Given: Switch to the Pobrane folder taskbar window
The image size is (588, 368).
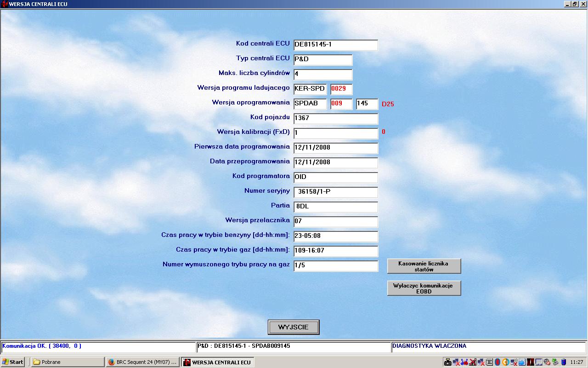Looking at the screenshot, I should point(68,362).
